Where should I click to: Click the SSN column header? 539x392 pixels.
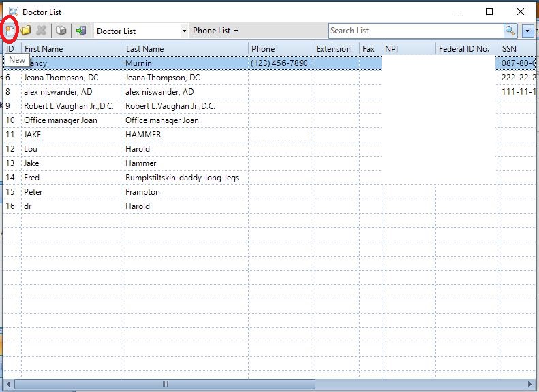coord(517,49)
